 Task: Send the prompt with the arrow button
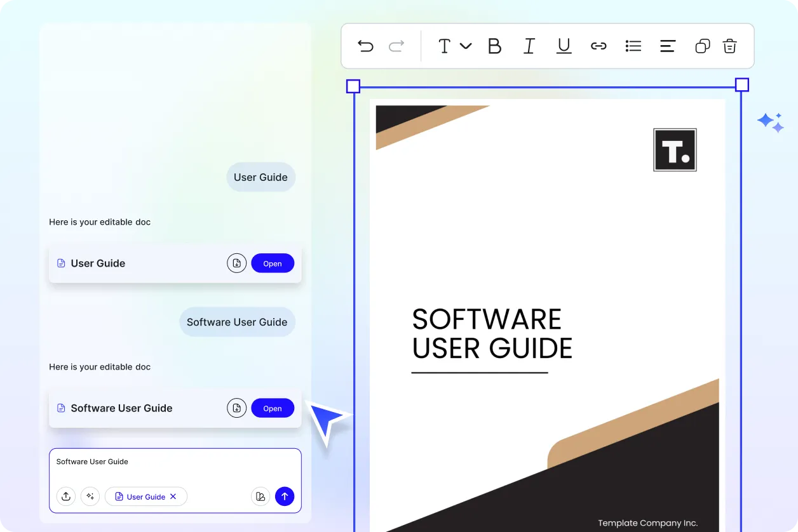click(x=285, y=496)
